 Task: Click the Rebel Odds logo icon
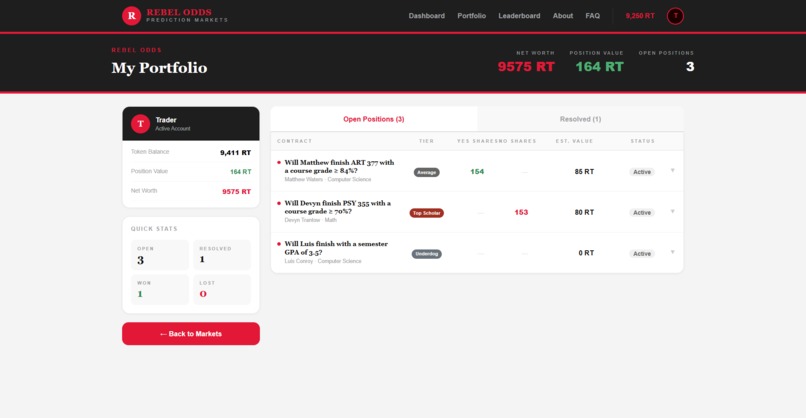(131, 16)
